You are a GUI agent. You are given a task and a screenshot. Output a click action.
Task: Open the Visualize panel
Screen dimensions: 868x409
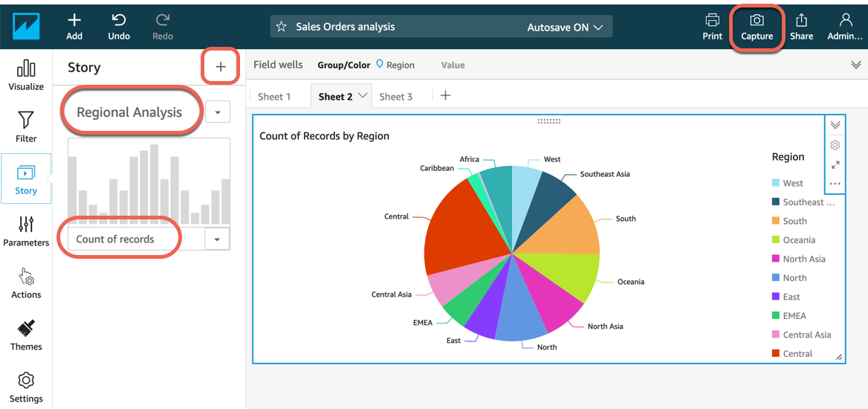tap(26, 75)
